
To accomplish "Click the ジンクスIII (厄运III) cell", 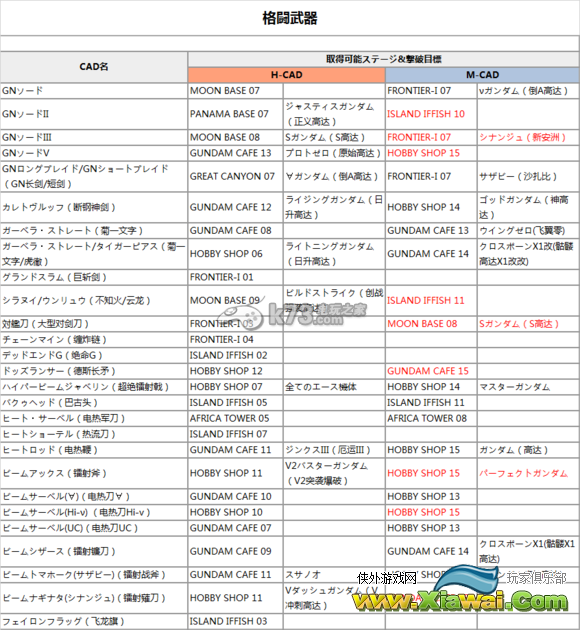I will click(334, 450).
